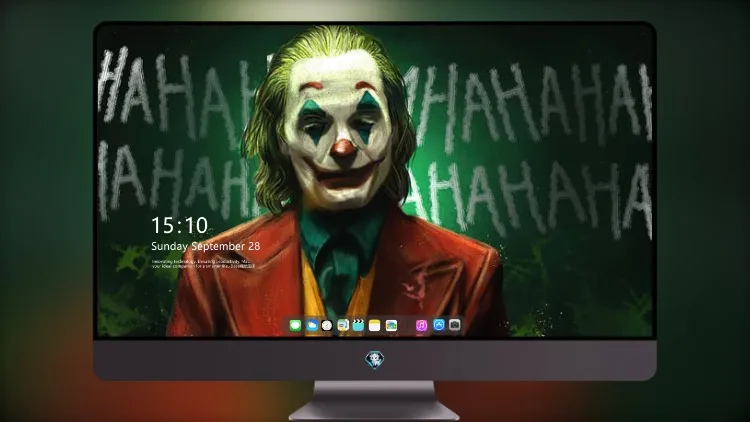Click the 15:10 clock widget
Screen dimensions: 750x422
coord(179,225)
